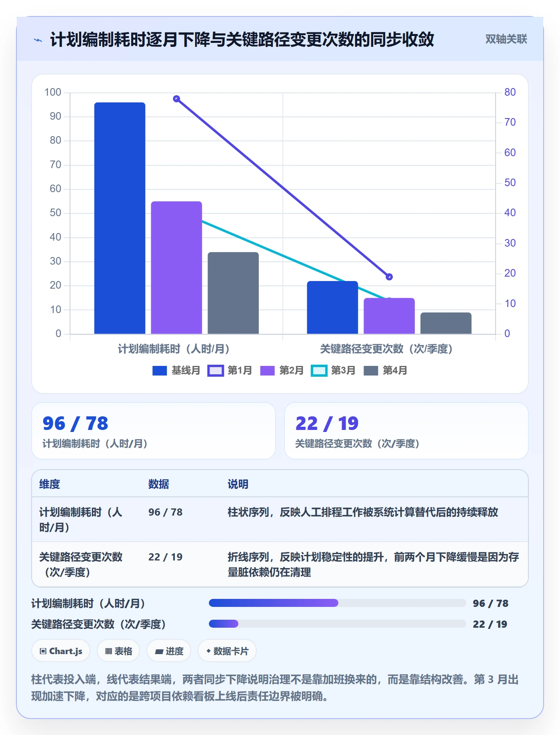The image size is (560, 735).
Task: Click the 第1月 legend label text
Action: click(x=240, y=370)
